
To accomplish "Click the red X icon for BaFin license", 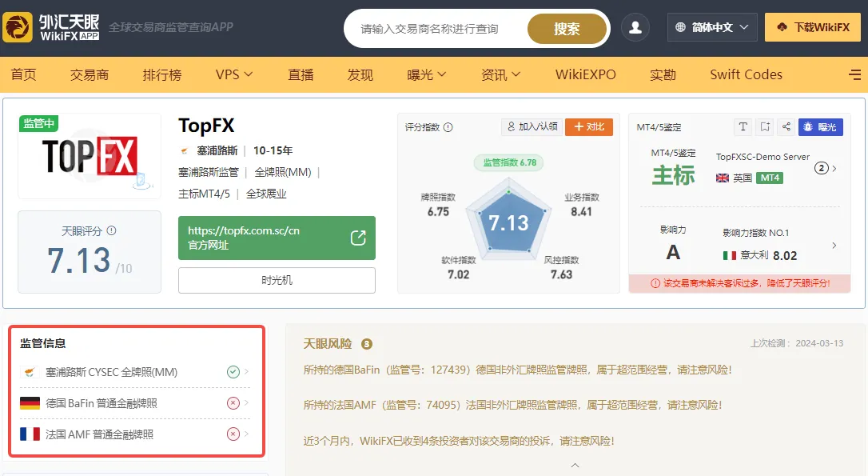I will (x=233, y=403).
